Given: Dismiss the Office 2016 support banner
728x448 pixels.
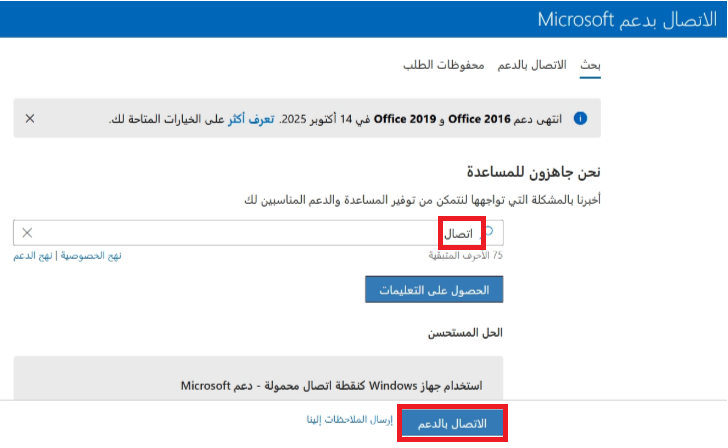Looking at the screenshot, I should [30, 118].
